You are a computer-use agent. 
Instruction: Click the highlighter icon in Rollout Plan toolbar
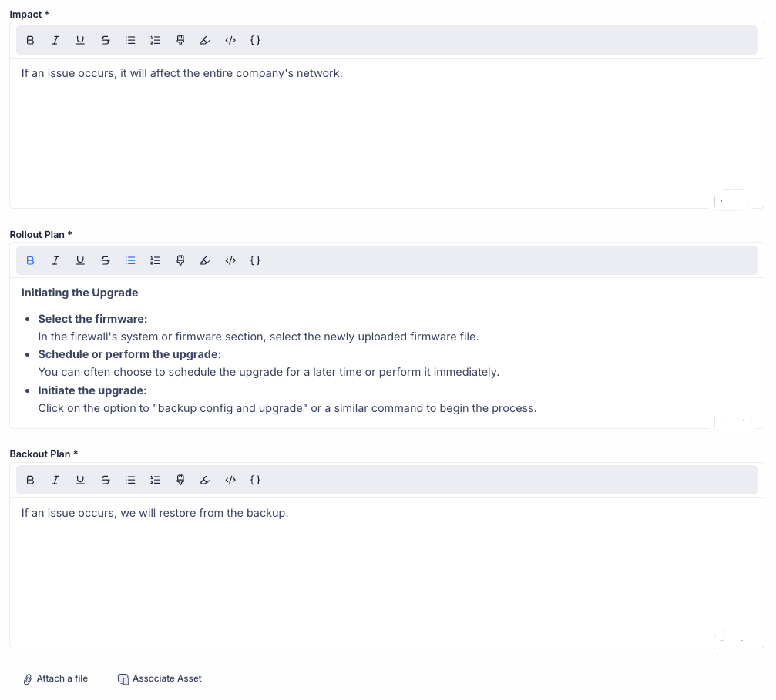pyautogui.click(x=180, y=260)
